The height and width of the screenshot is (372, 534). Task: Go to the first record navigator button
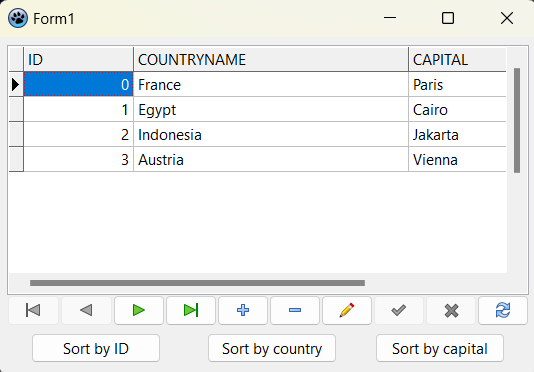33,310
